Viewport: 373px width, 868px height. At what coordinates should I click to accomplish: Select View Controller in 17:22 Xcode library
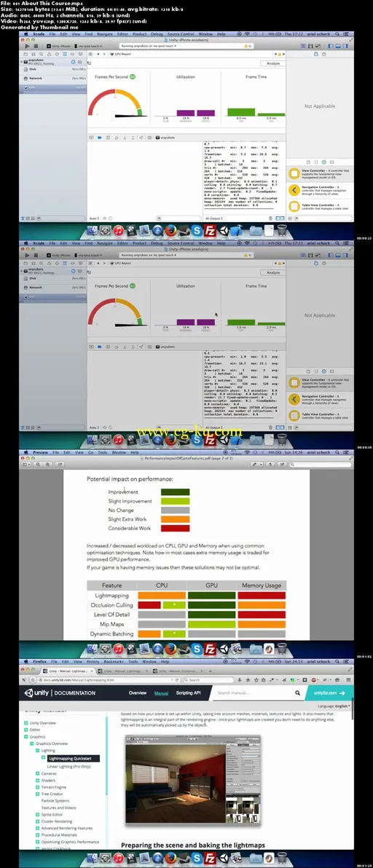click(319, 173)
